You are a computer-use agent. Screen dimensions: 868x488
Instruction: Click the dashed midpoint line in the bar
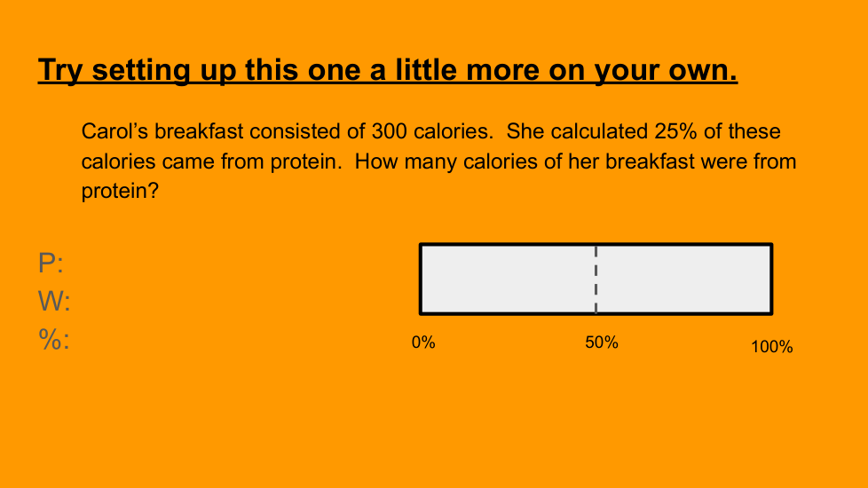(x=596, y=279)
